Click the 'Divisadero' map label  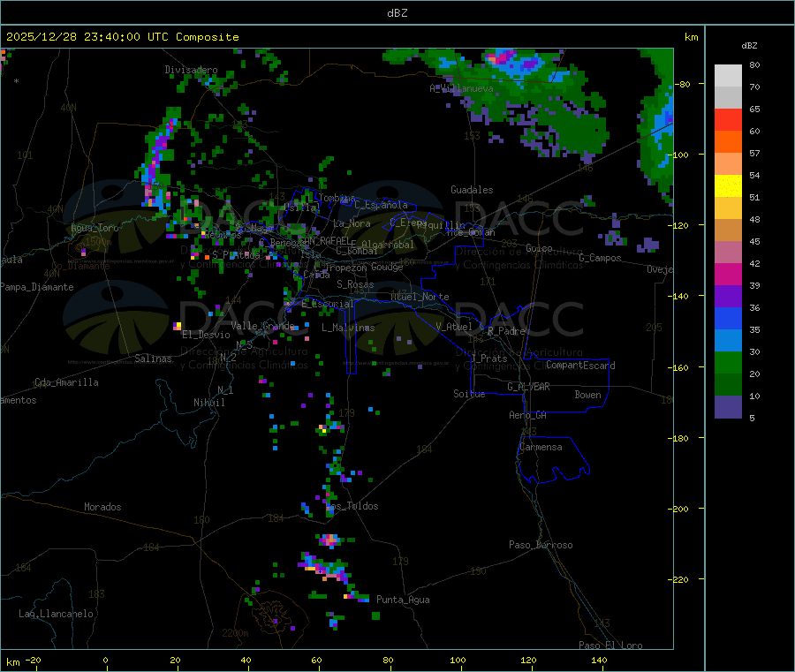tap(191, 70)
